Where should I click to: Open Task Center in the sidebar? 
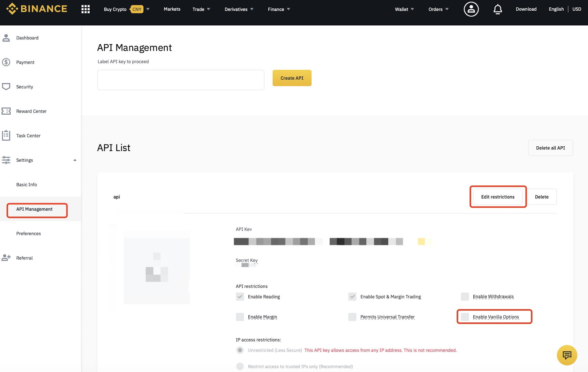coord(28,136)
